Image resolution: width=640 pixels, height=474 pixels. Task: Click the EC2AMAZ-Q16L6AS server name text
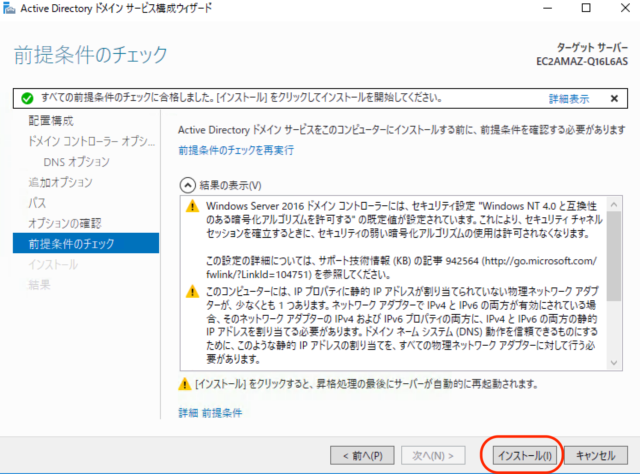[x=582, y=62]
